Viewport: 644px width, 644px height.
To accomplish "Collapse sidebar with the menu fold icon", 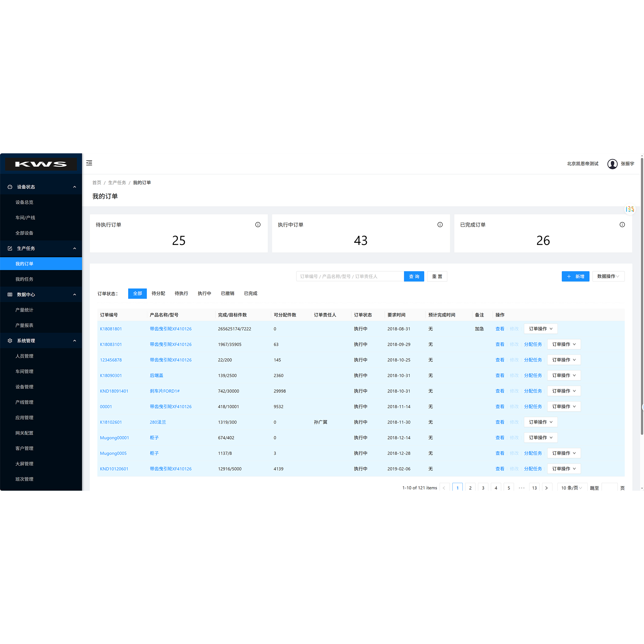I will [89, 163].
